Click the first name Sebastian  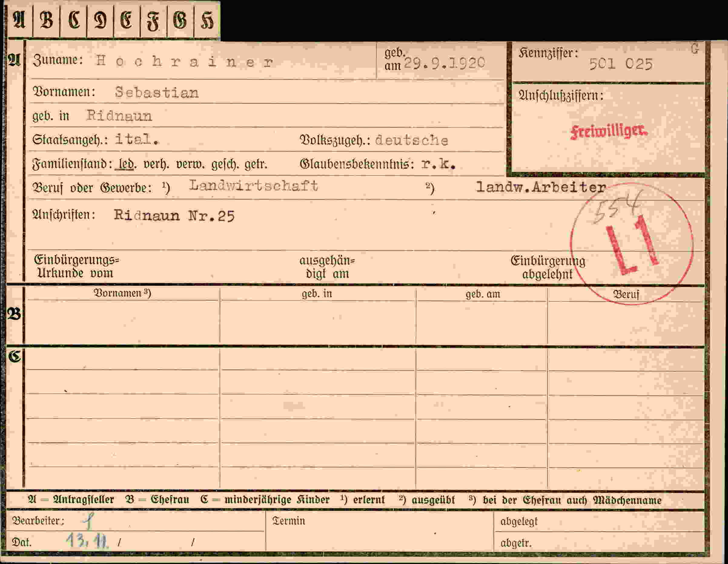click(157, 92)
